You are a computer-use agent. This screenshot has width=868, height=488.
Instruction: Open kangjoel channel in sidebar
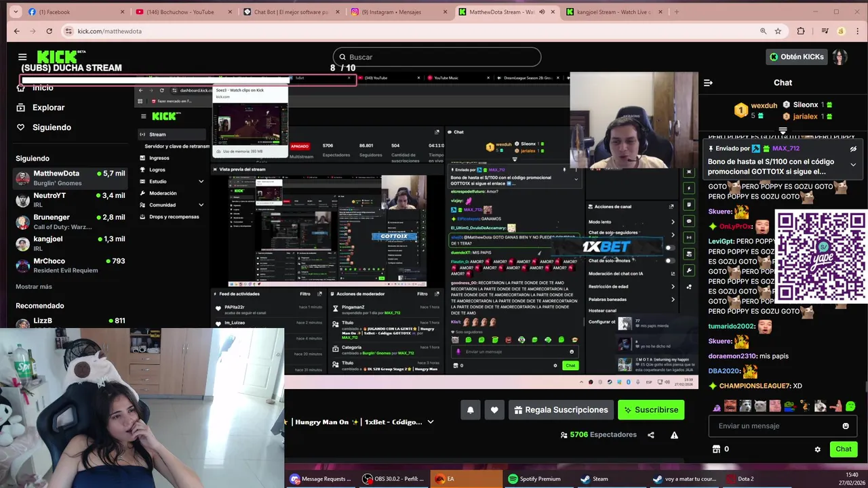pos(71,243)
